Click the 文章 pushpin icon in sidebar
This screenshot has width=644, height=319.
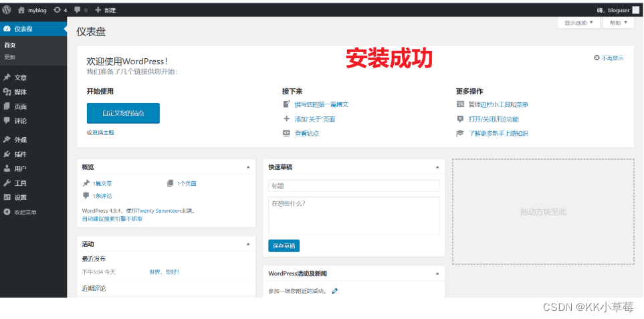pyautogui.click(x=7, y=78)
